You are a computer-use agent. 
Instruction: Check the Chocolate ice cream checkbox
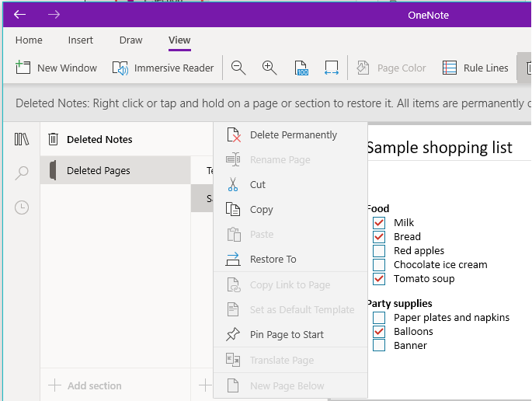coord(379,264)
